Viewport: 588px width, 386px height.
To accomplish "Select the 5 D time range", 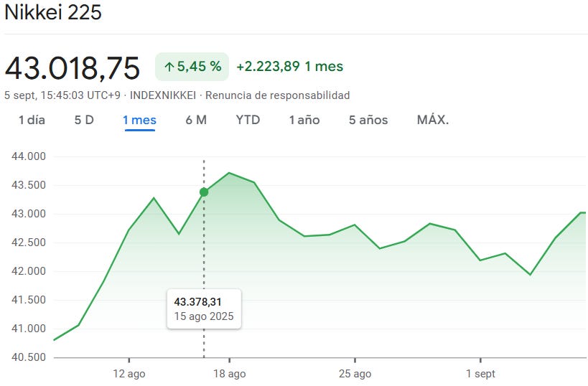I will point(84,120).
